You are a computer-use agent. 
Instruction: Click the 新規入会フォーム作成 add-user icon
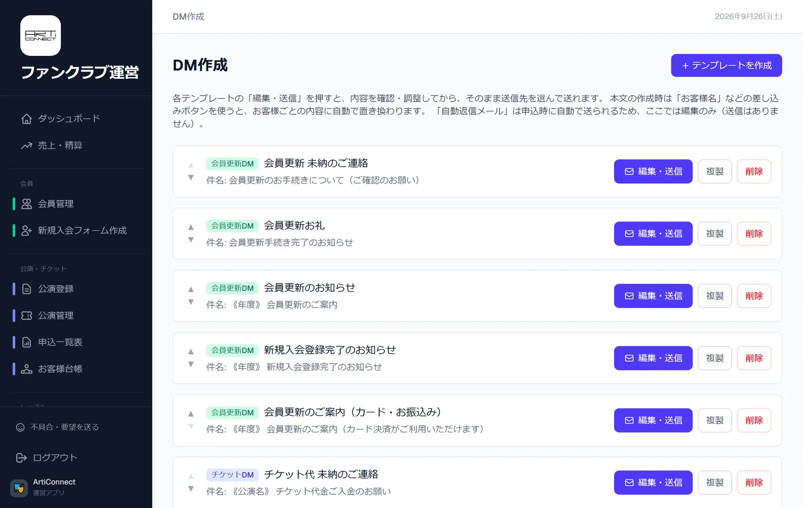(26, 231)
